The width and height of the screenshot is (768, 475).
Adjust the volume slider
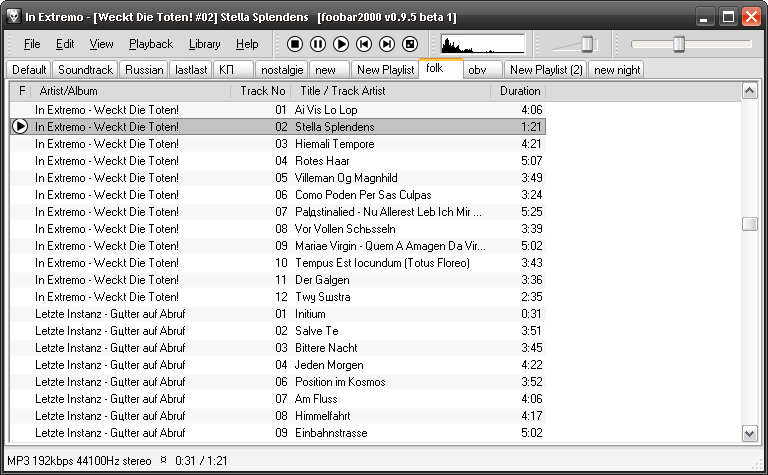pyautogui.click(x=587, y=44)
